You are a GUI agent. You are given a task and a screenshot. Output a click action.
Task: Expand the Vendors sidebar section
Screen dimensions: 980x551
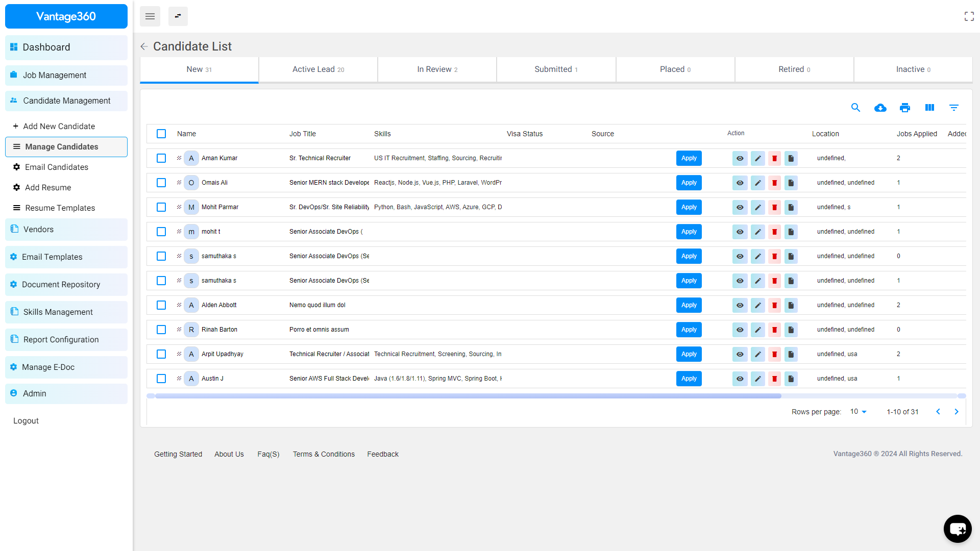[x=66, y=230]
